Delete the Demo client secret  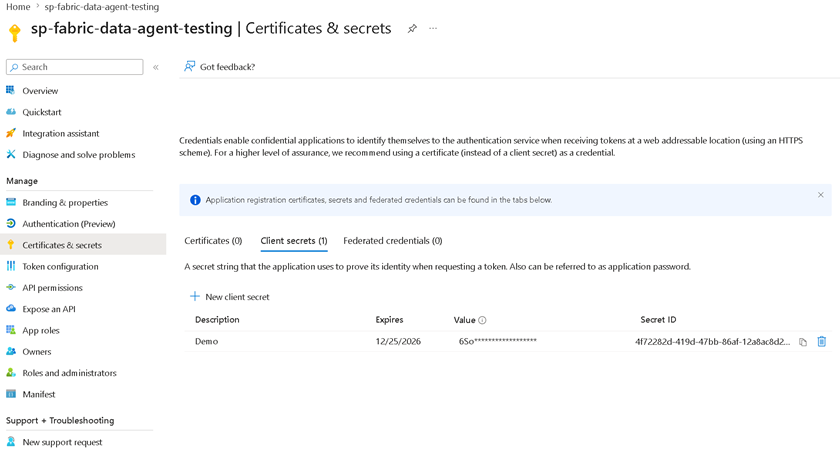821,341
